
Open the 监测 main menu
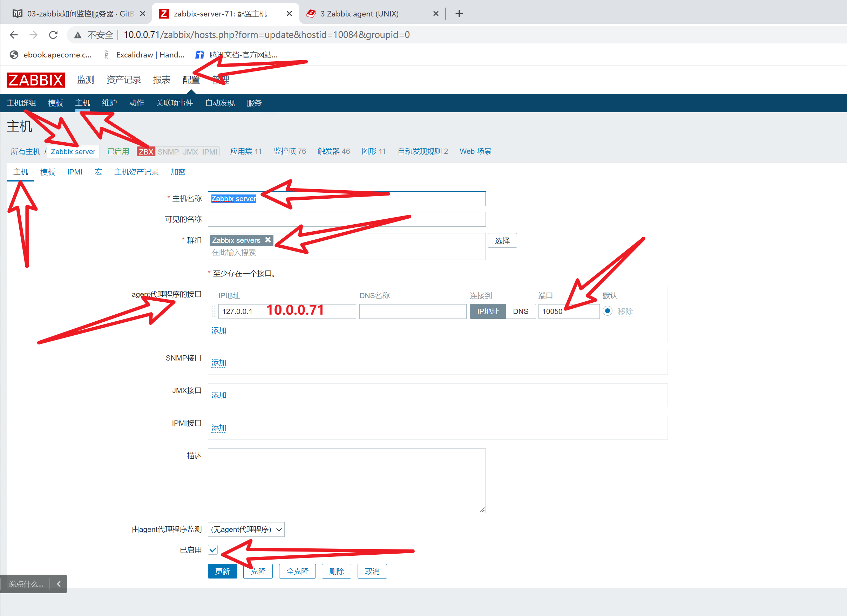tap(86, 80)
